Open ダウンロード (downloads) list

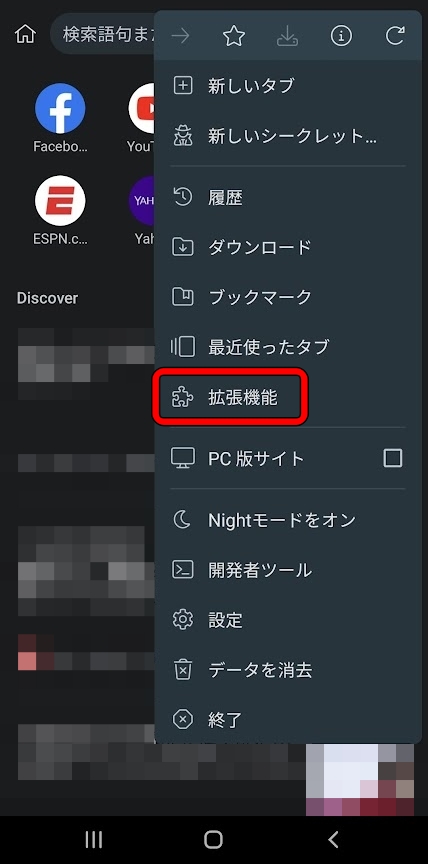[288, 247]
